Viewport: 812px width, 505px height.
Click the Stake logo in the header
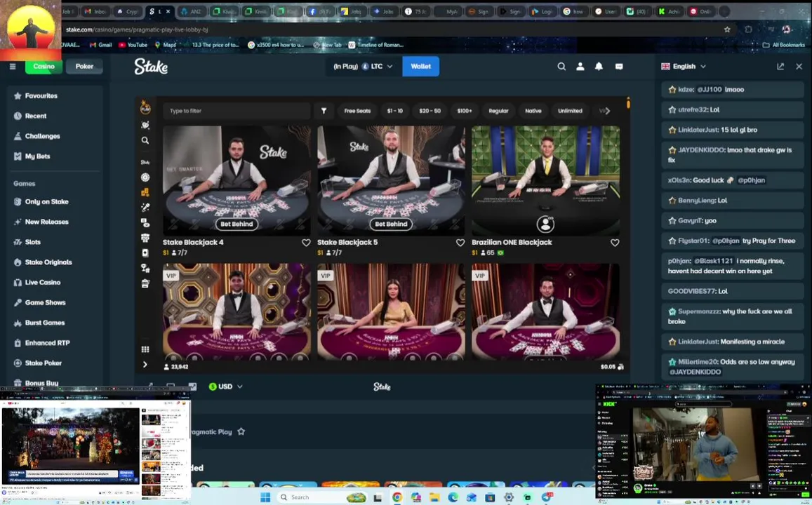(151, 66)
